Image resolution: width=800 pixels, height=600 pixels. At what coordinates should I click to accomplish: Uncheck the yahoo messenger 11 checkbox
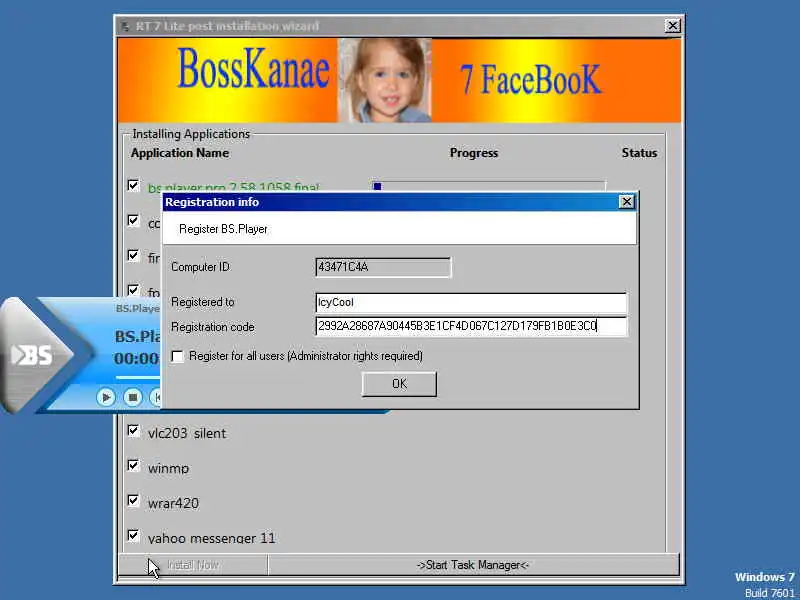click(134, 536)
